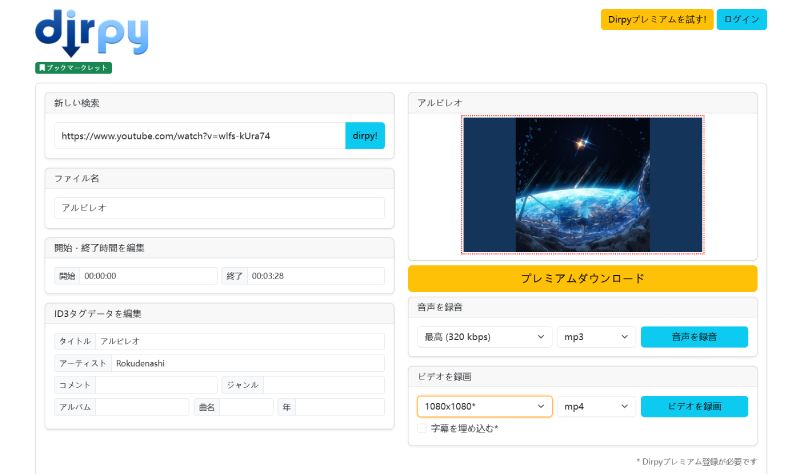The image size is (800, 474).
Task: Expand the 1080x1080 resolution dropdown
Action: click(485, 406)
